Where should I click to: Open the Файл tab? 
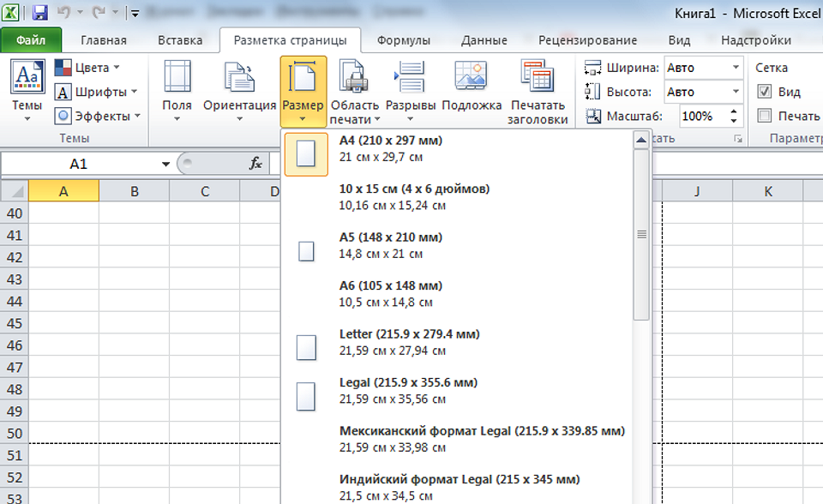tap(31, 40)
